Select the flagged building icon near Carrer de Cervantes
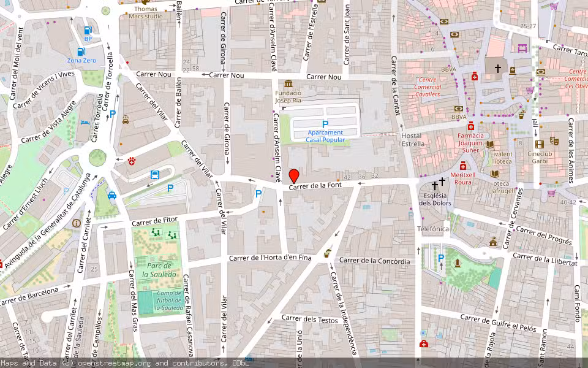 coord(493,242)
